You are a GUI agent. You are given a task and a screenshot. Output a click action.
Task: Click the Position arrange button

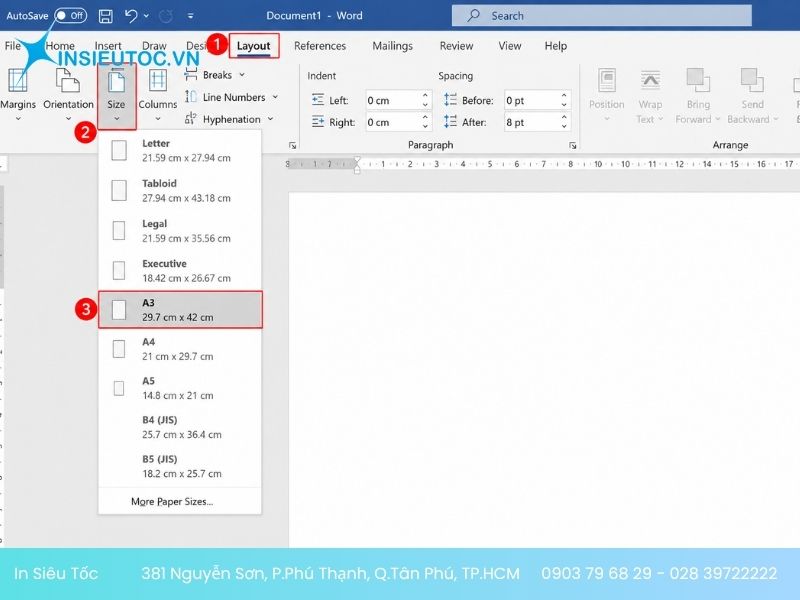point(607,95)
